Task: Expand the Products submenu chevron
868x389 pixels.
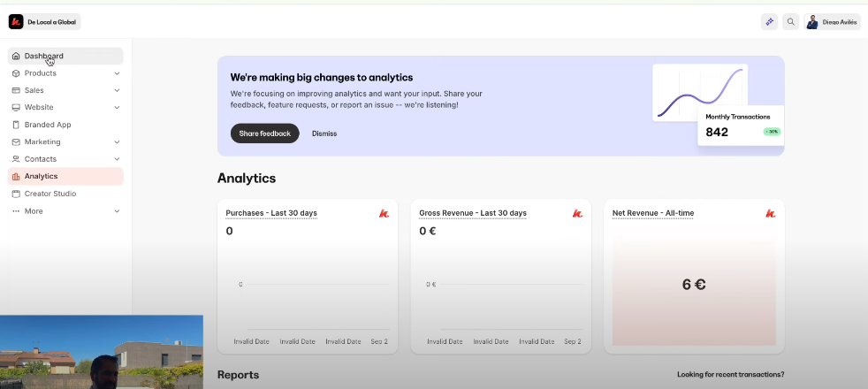Action: tap(118, 73)
